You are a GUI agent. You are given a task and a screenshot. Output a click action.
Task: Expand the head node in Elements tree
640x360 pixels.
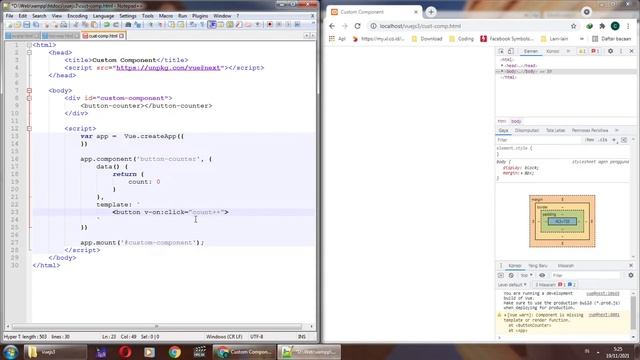pyautogui.click(x=502, y=65)
